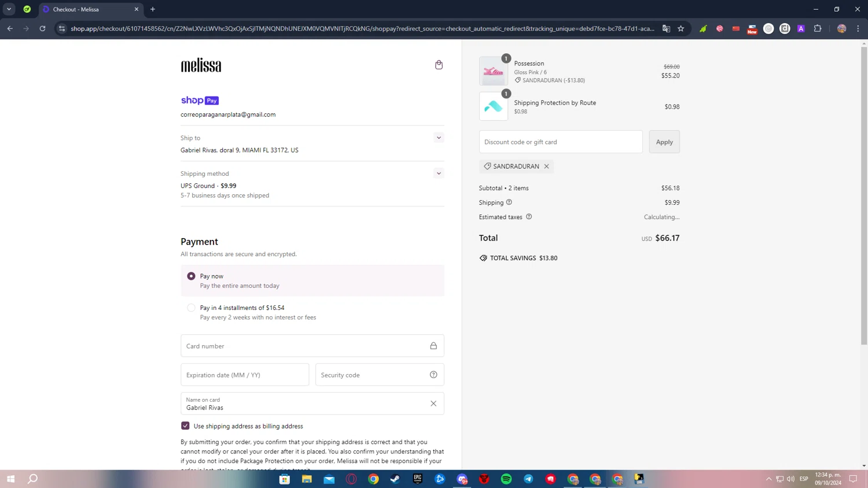Show the Estimated taxes info icon
868x488 pixels.
coord(529,217)
